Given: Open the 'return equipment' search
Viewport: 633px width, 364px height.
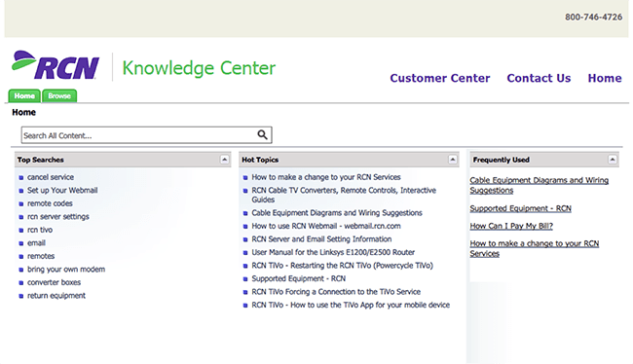Looking at the screenshot, I should point(56,296).
